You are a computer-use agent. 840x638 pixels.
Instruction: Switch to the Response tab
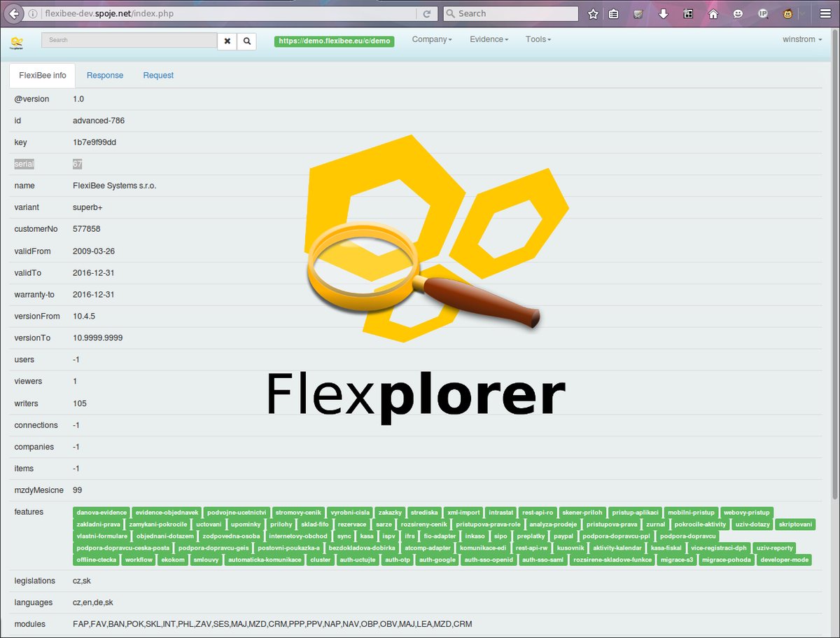coord(105,75)
